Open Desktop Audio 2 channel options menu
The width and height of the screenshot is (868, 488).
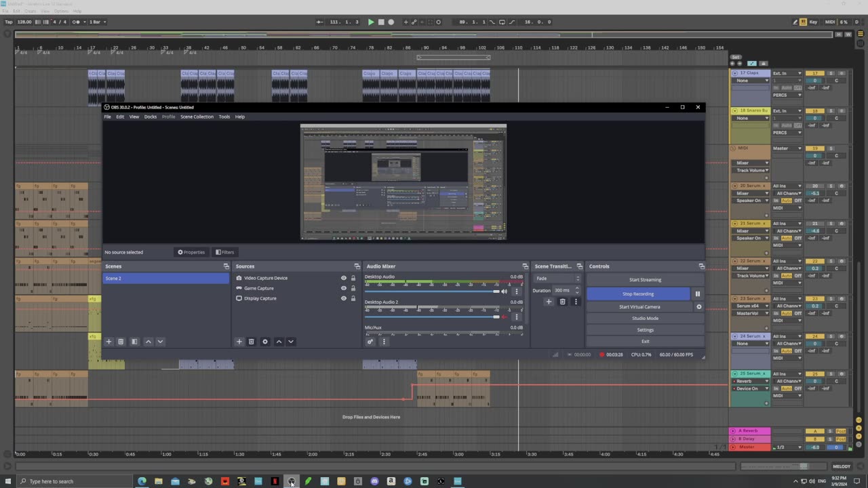[x=516, y=317]
